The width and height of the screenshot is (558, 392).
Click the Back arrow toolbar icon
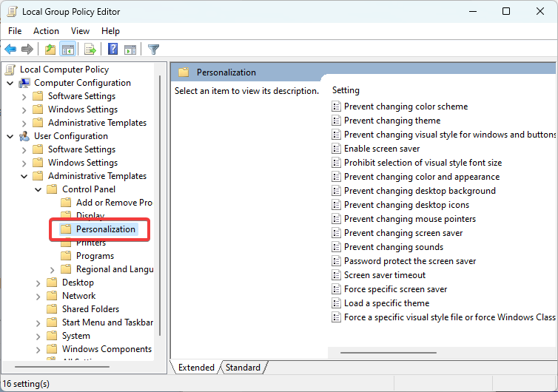(10, 49)
